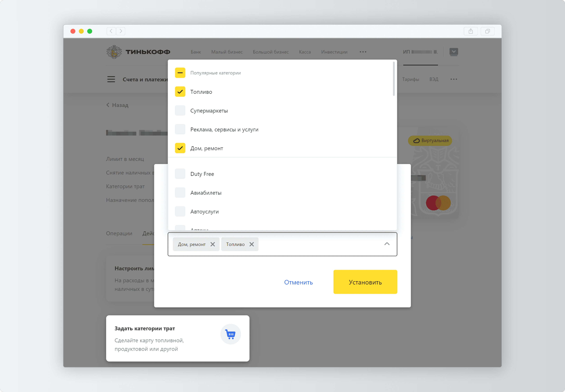Switch to the Операции tab
The image size is (565, 392).
(x=119, y=233)
